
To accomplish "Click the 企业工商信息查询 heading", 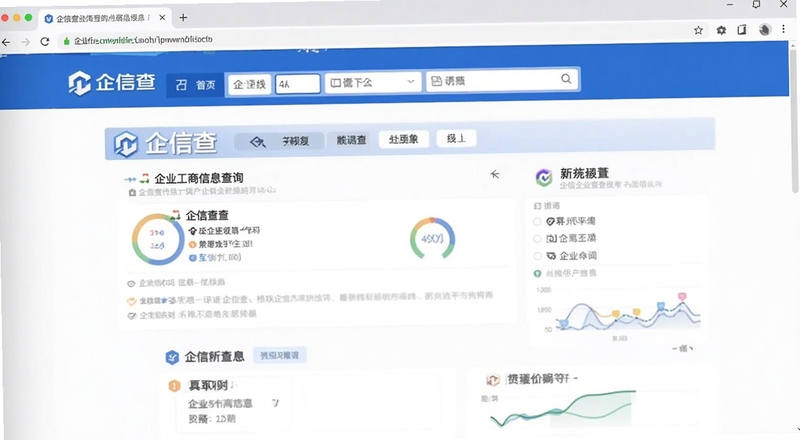I will 199,178.
